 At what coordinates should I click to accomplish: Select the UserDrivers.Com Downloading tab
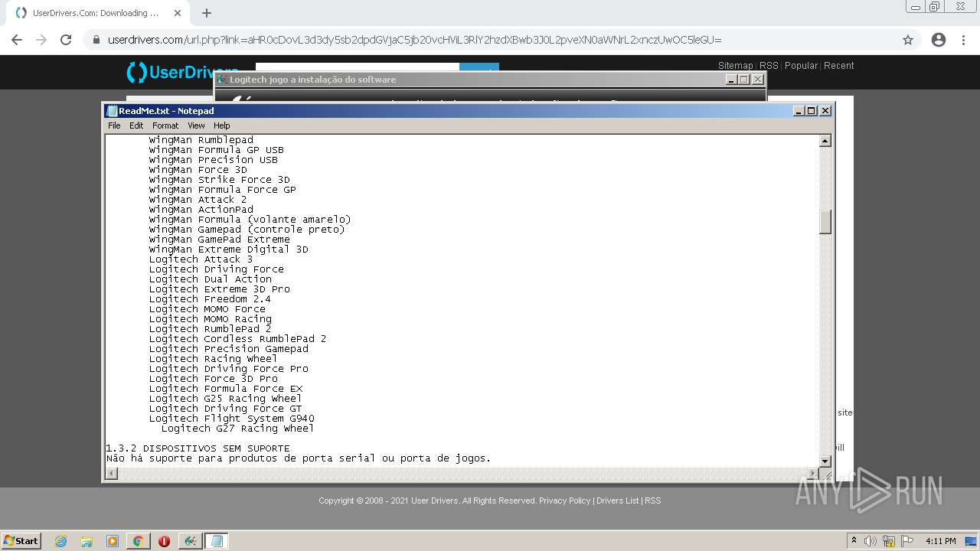pyautogui.click(x=96, y=13)
